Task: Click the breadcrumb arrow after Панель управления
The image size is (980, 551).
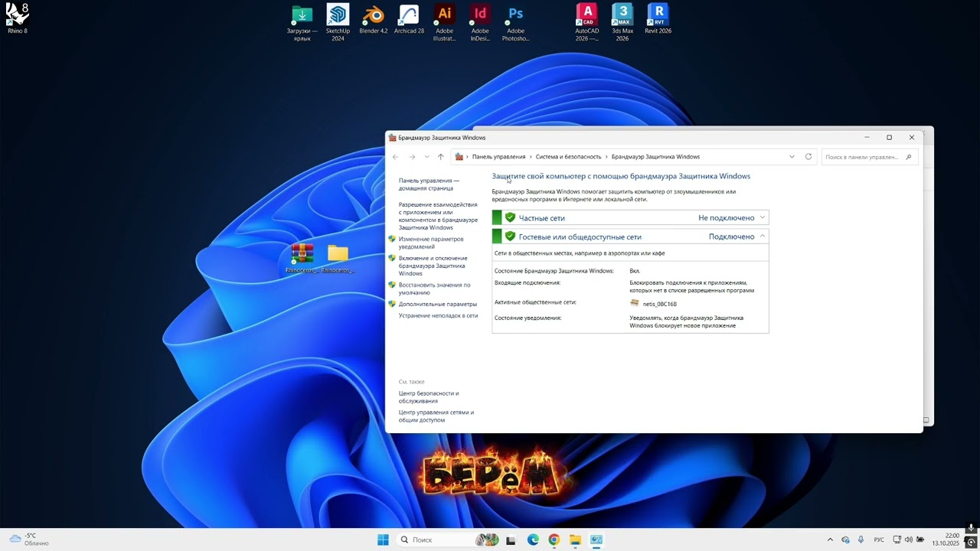Action: (x=530, y=157)
